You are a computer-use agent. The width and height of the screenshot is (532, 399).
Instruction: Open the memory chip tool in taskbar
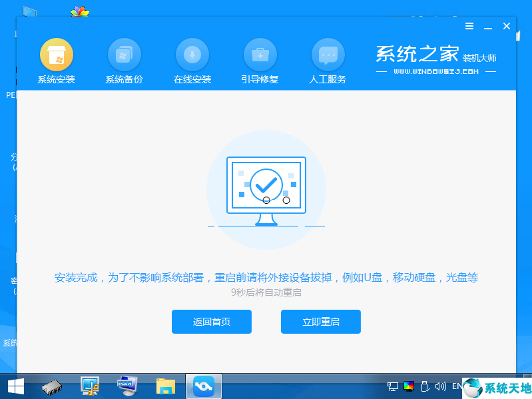52,387
